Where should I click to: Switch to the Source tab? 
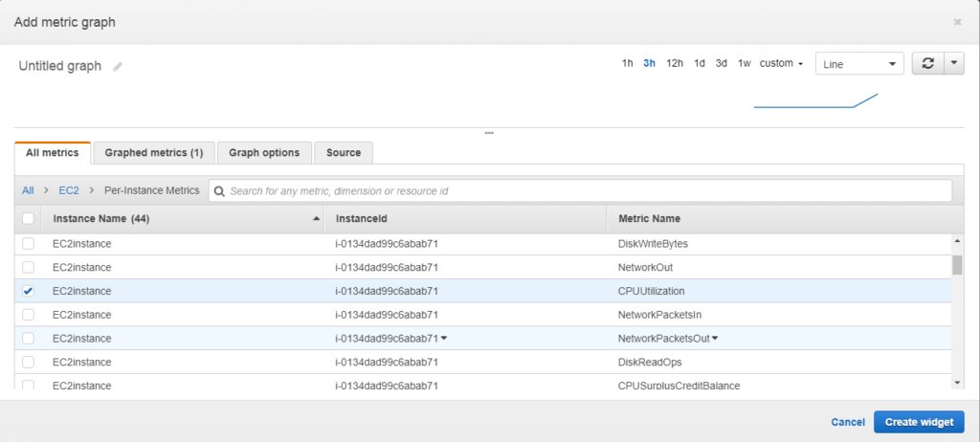coord(344,152)
